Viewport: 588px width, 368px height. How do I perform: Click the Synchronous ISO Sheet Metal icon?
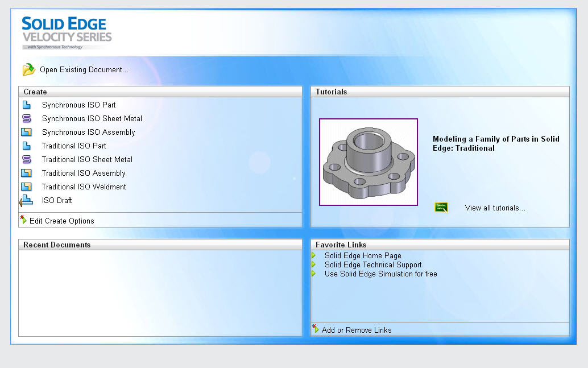point(27,118)
